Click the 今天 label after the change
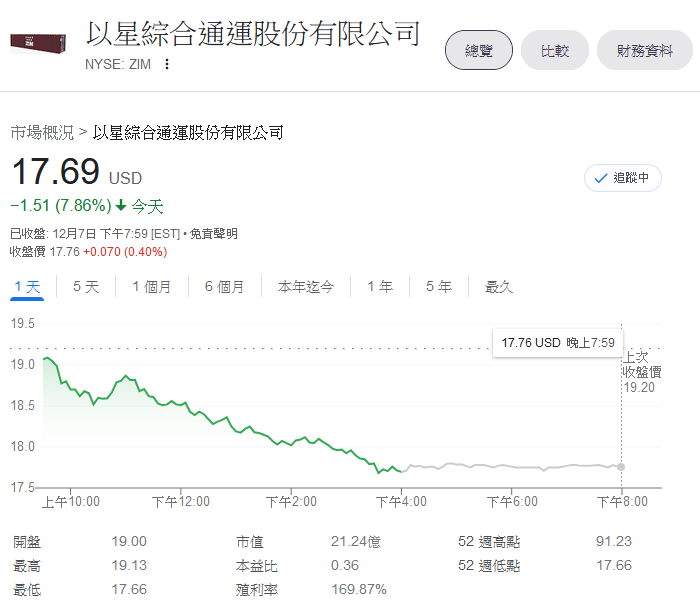The image size is (700, 612). tap(147, 206)
